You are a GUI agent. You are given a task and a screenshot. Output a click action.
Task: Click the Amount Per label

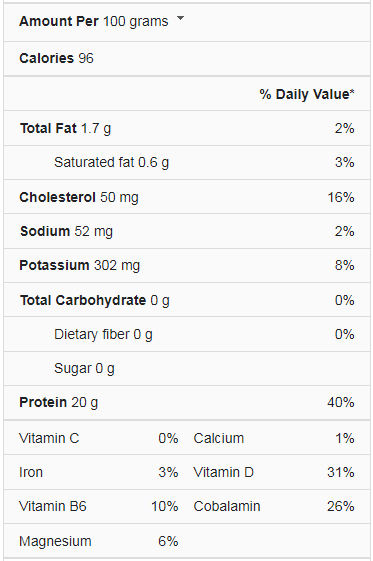tap(59, 21)
